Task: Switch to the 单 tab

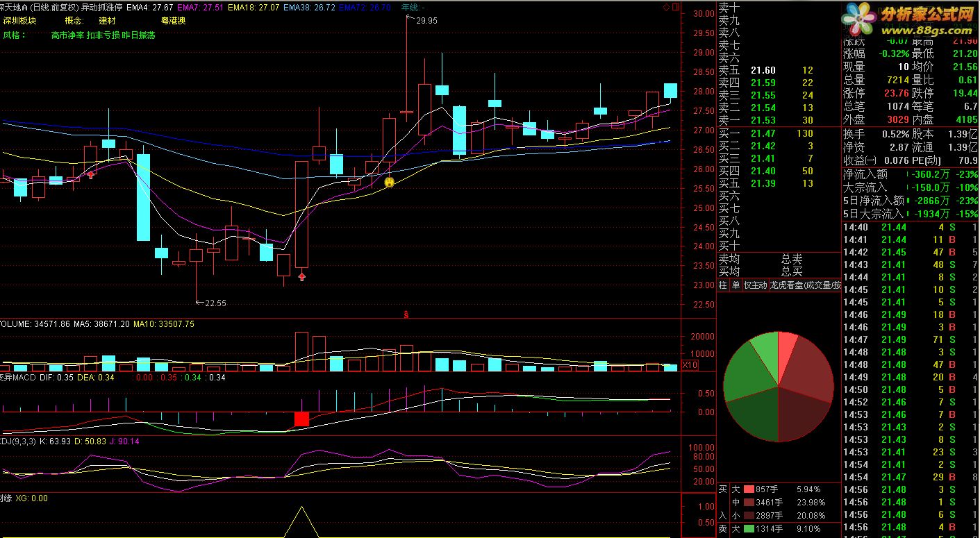Action: pos(736,285)
